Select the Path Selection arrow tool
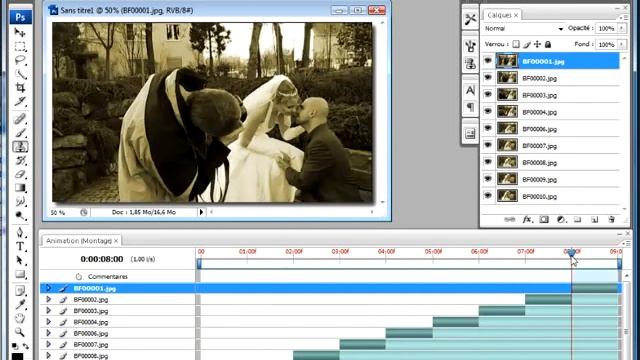The width and height of the screenshot is (640, 360). click(20, 260)
